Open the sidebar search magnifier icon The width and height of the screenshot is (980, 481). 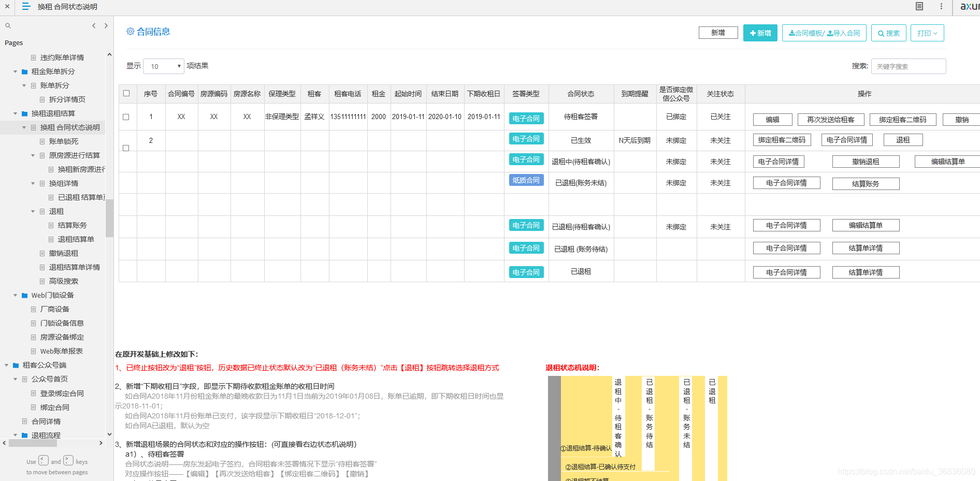pos(8,25)
